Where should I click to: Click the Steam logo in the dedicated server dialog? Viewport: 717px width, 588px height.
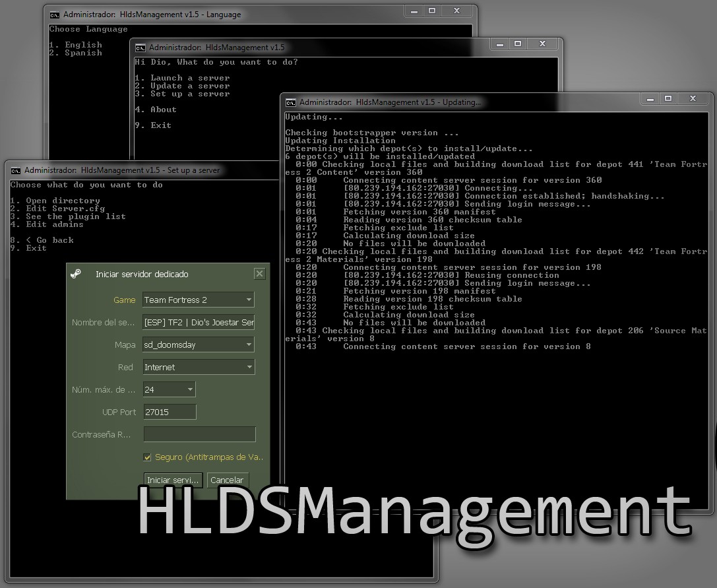(77, 274)
